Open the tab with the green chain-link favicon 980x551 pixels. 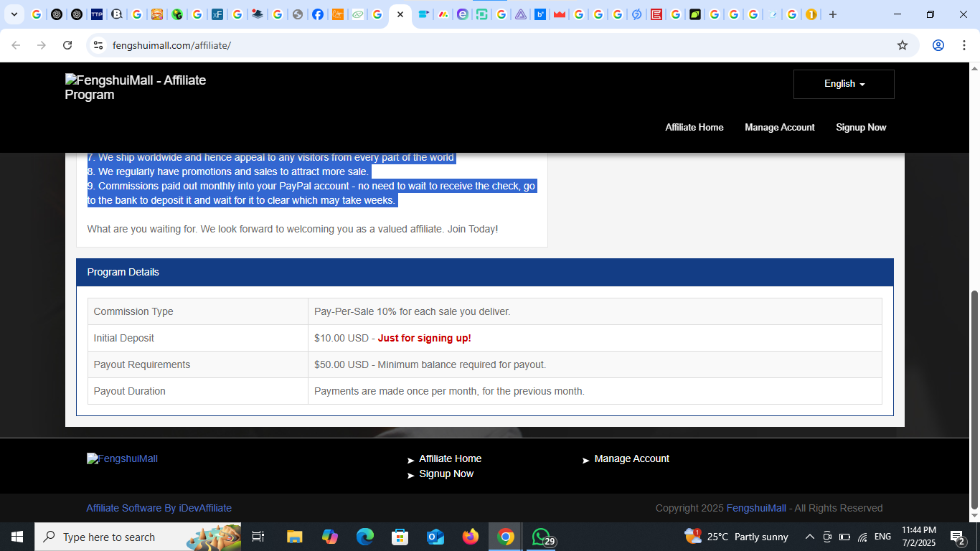click(x=357, y=14)
